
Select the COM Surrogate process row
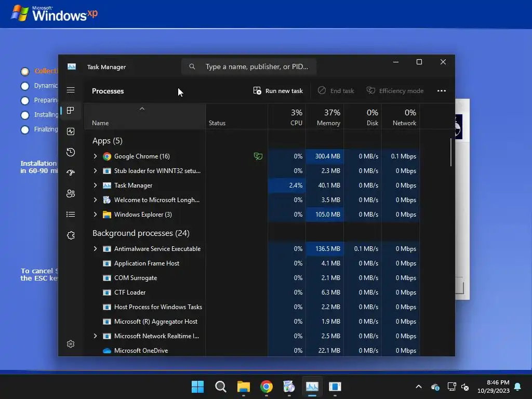click(x=252, y=278)
